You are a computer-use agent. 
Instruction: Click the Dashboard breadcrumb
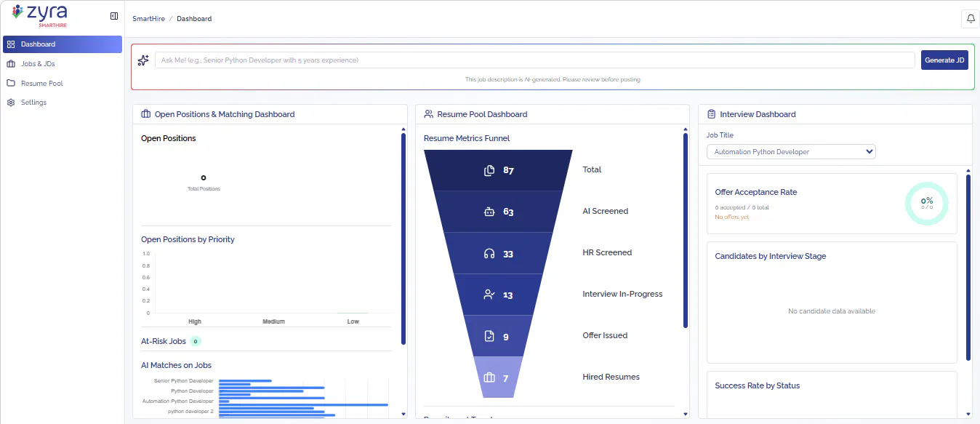click(x=194, y=19)
